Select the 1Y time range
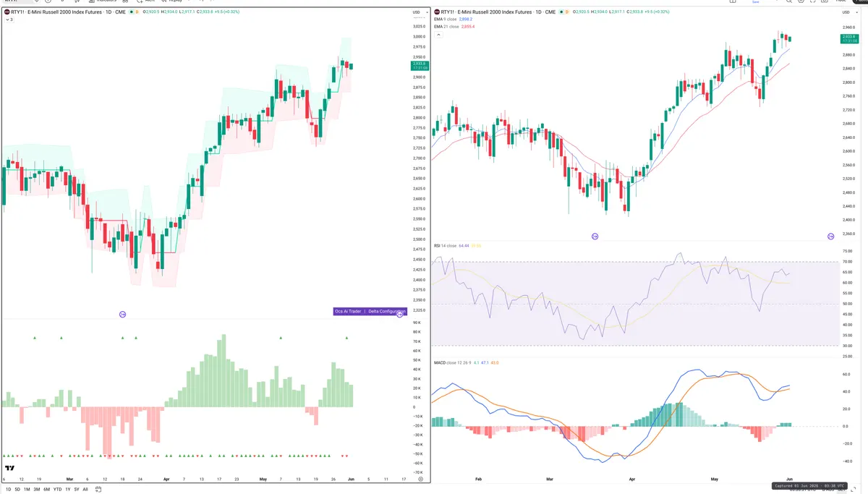Viewport: 868px width, 494px height. tap(67, 489)
